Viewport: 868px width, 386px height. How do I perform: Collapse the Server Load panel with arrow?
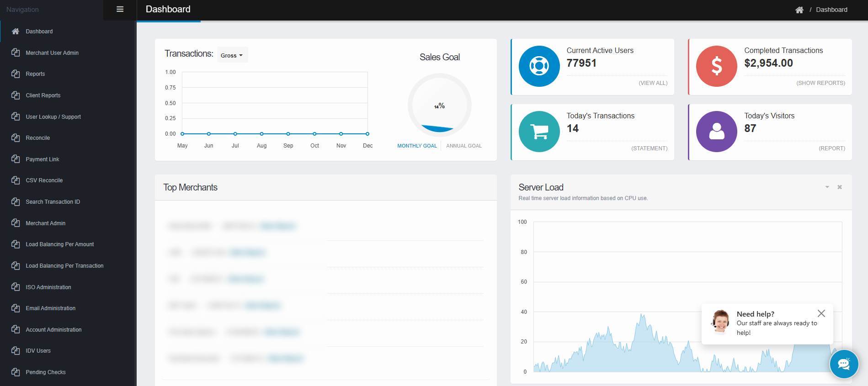(x=827, y=187)
